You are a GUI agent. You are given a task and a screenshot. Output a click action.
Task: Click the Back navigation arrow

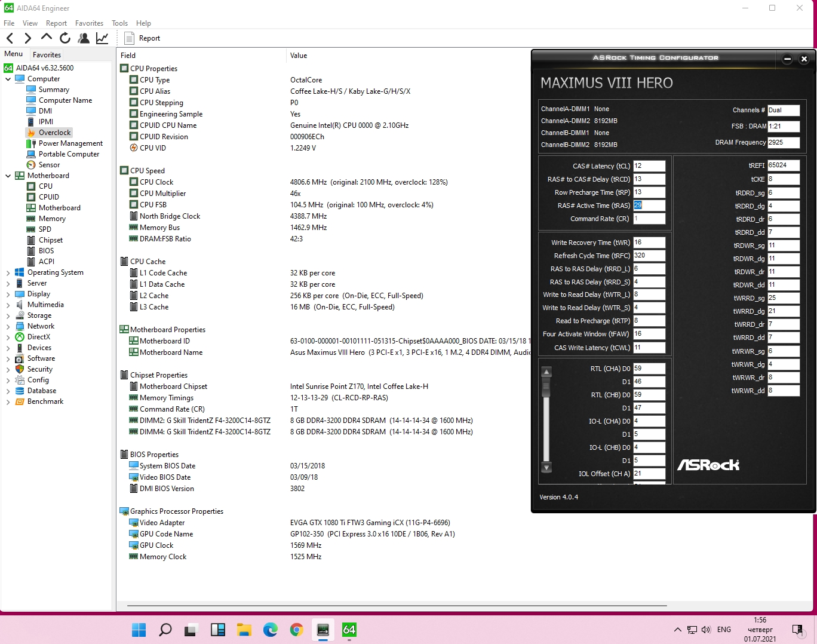10,38
